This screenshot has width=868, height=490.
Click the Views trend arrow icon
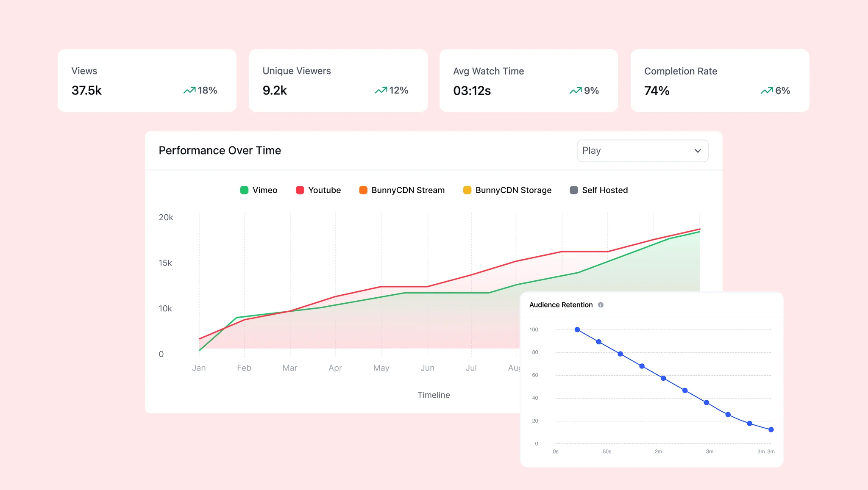(189, 90)
